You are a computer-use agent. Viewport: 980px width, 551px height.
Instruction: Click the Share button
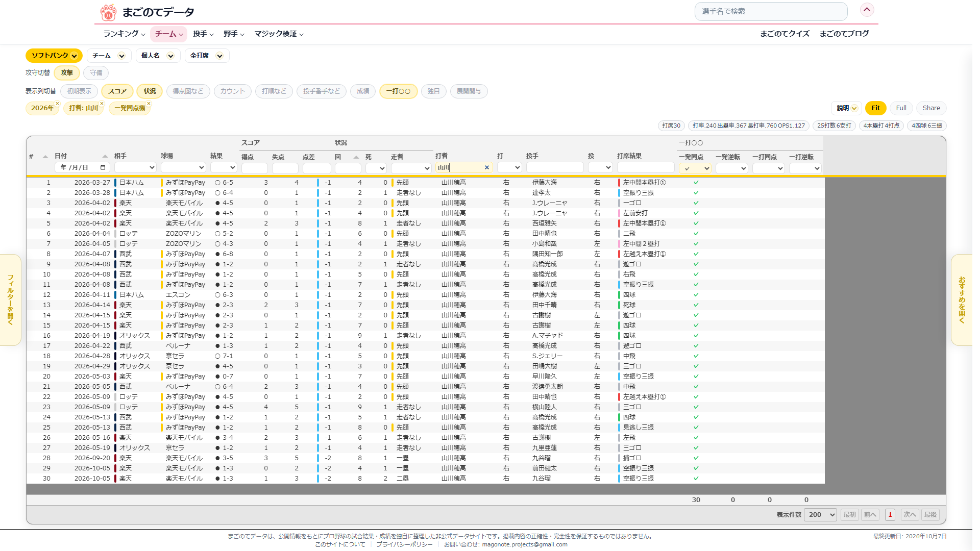[931, 108]
